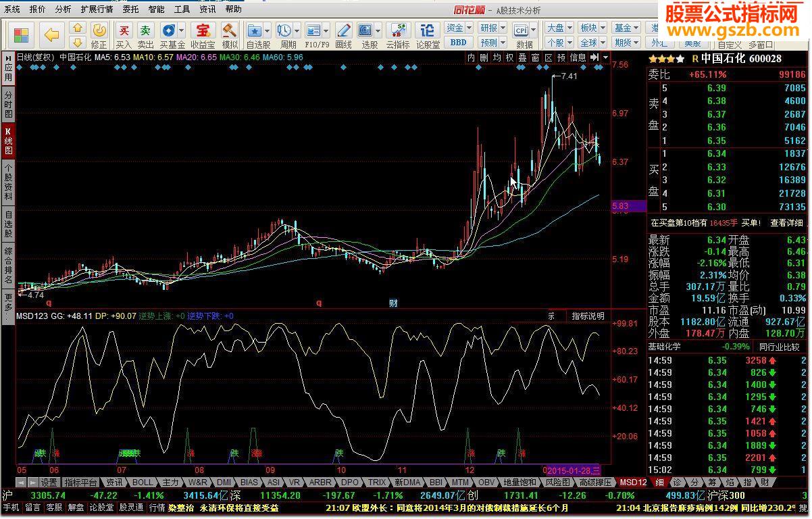
Task: Open dropdown arrow next to 买基金
Action: (182, 30)
